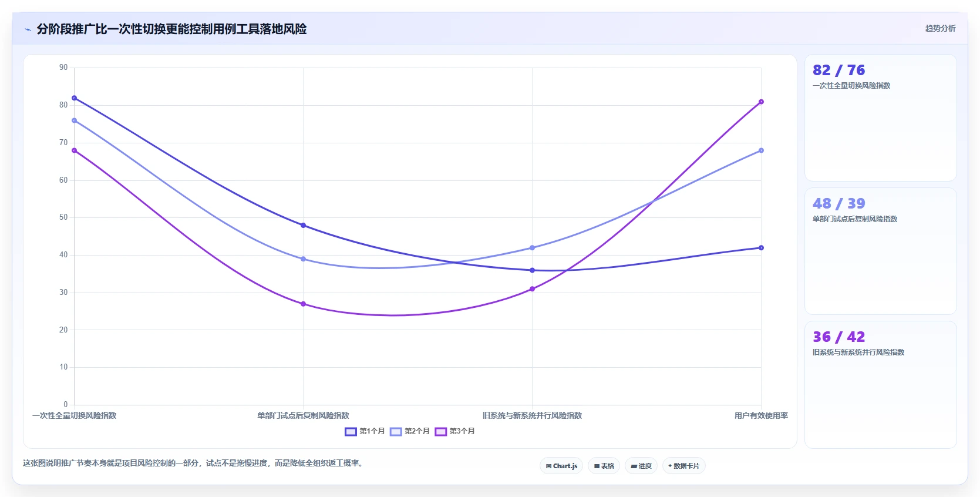Click the 48 / 39 card value
The image size is (980, 497).
point(838,203)
